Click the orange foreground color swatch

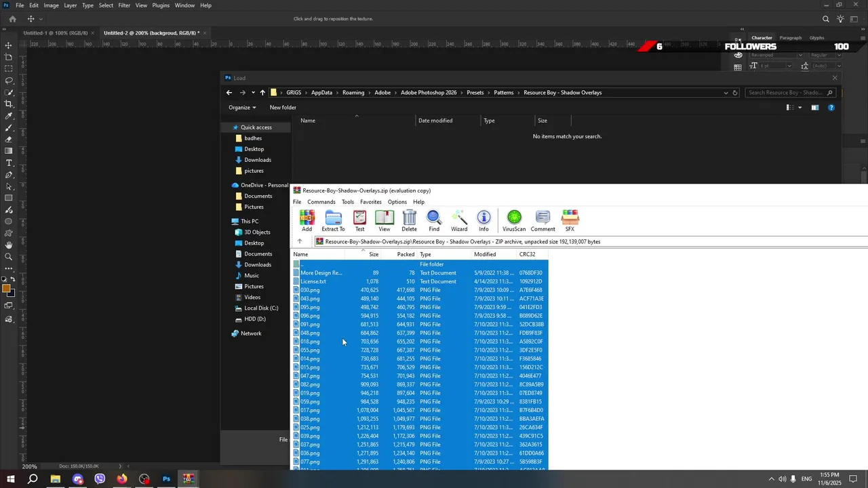point(7,289)
